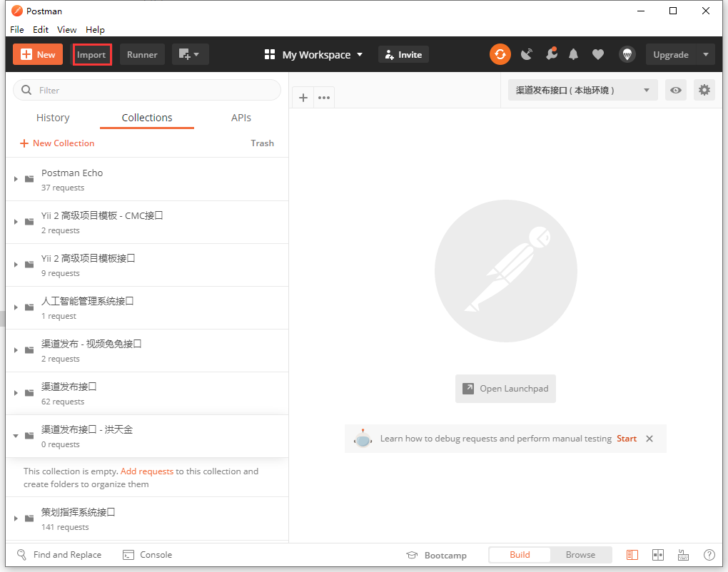This screenshot has width=728, height=572.
Task: Switch to the History tab
Action: click(x=53, y=118)
